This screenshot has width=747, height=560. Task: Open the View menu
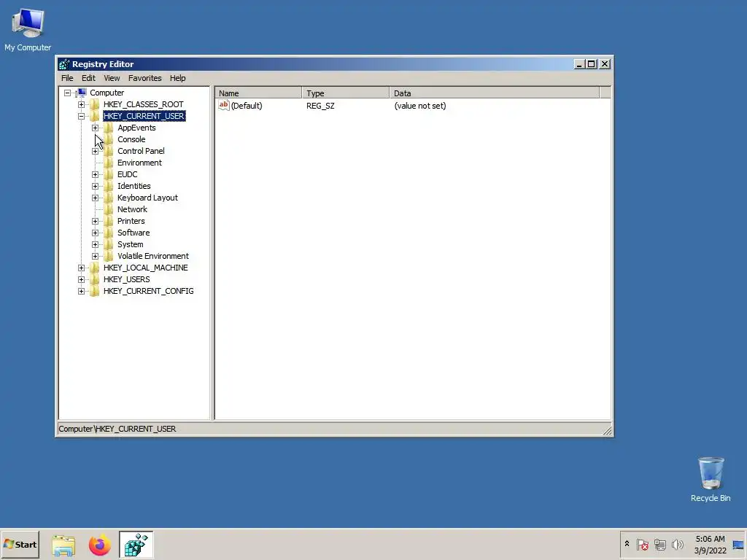click(112, 78)
